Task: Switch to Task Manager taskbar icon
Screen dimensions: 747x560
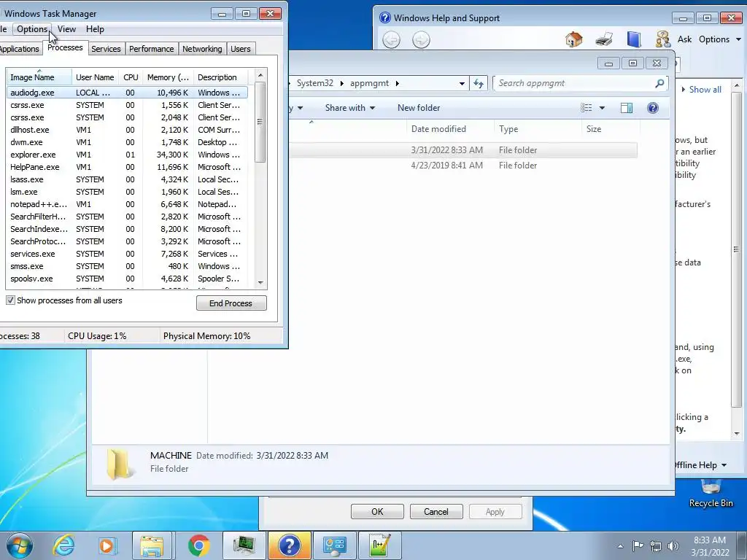Action: click(x=244, y=545)
